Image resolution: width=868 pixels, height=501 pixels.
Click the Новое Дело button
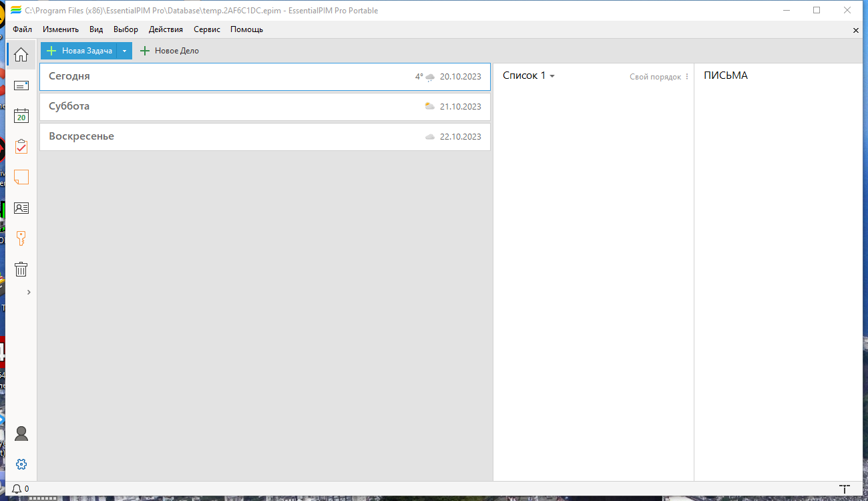tap(169, 50)
